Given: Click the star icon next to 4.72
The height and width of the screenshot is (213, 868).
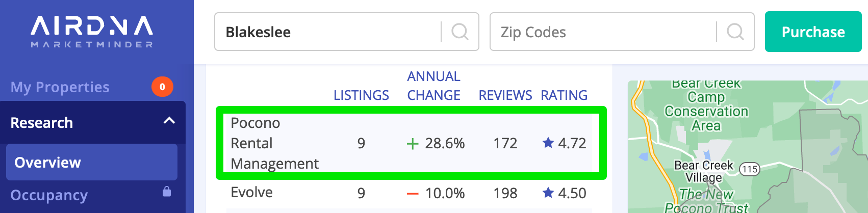Looking at the screenshot, I should point(548,143).
